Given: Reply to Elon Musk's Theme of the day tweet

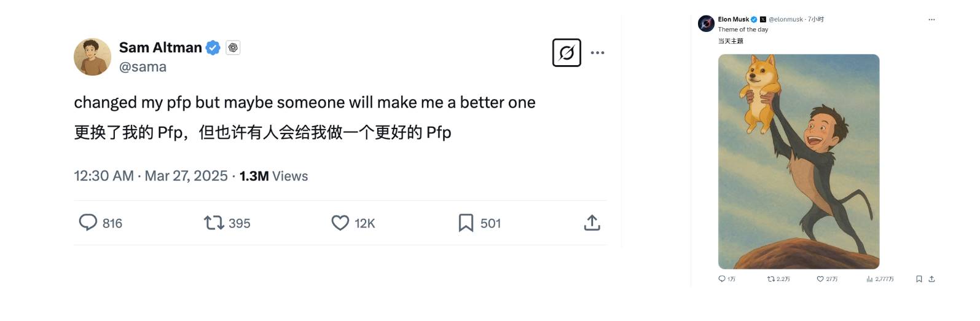Looking at the screenshot, I should [722, 279].
